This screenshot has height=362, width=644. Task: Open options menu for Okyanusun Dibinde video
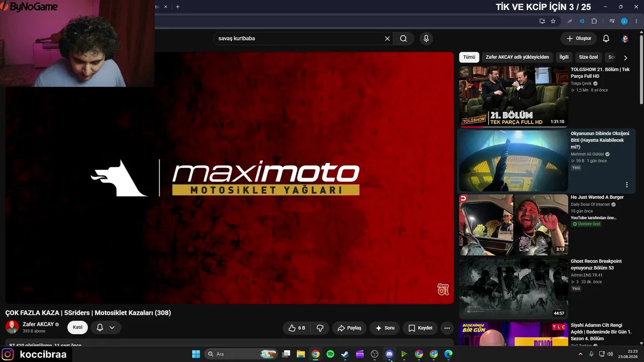pyautogui.click(x=627, y=185)
